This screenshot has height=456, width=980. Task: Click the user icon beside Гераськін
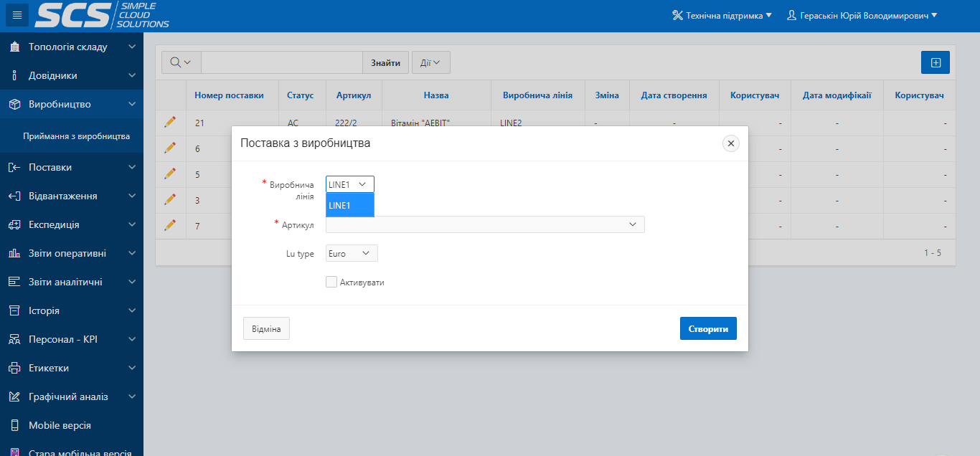coord(792,15)
